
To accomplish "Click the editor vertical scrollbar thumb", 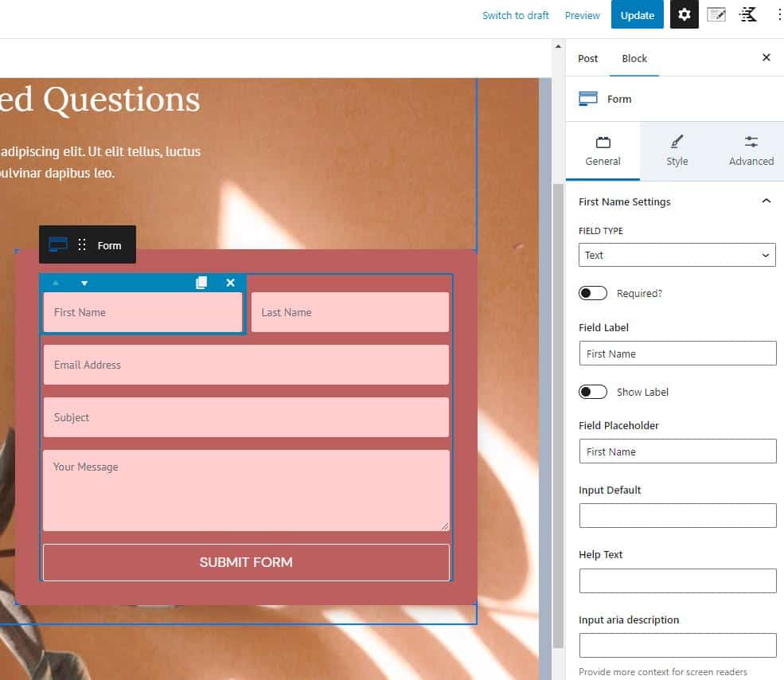I will pyautogui.click(x=558, y=416).
